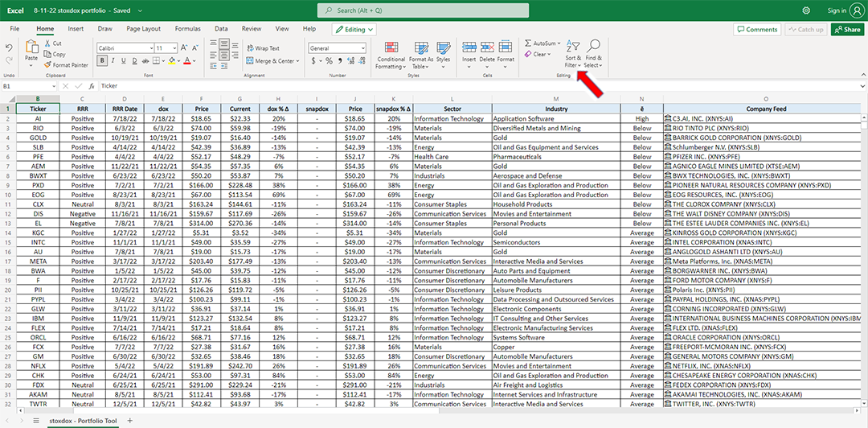This screenshot has width=868, height=428.
Task: Toggle center horizontal alignment
Action: click(x=225, y=55)
